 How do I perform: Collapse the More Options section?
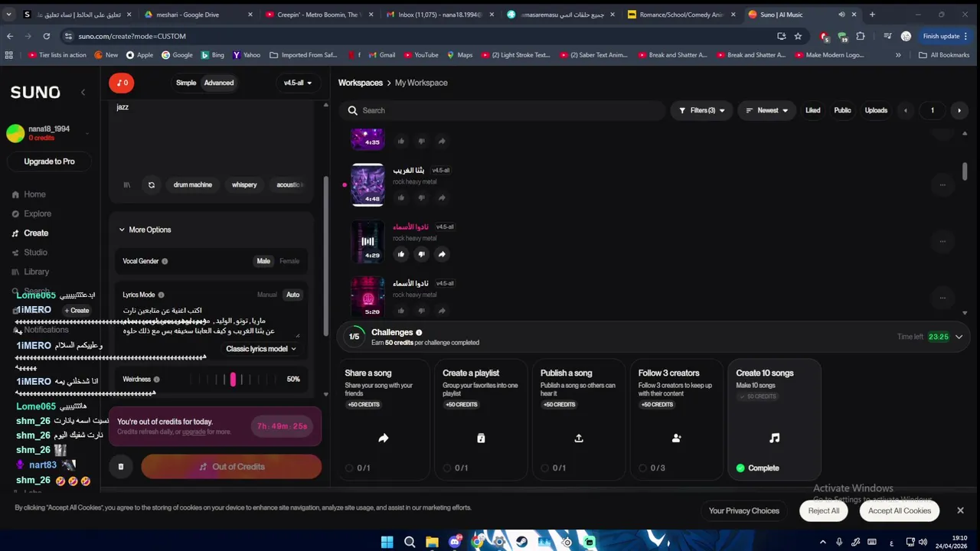(x=145, y=230)
